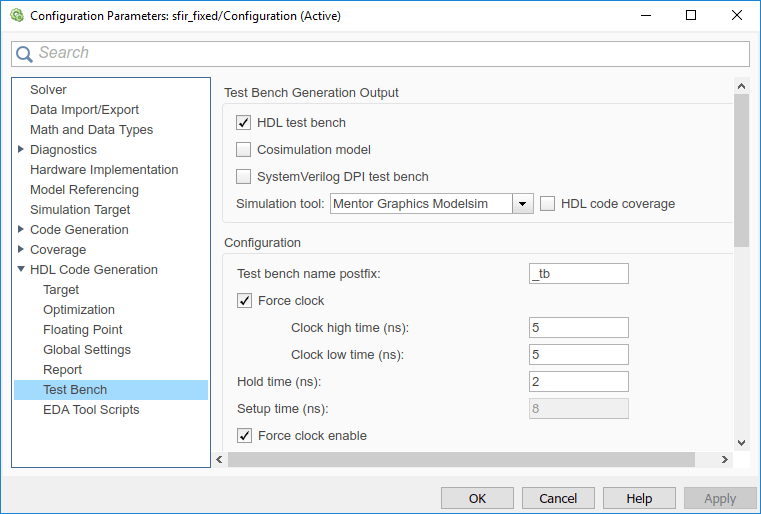Select Math and Data Types

[x=91, y=130]
